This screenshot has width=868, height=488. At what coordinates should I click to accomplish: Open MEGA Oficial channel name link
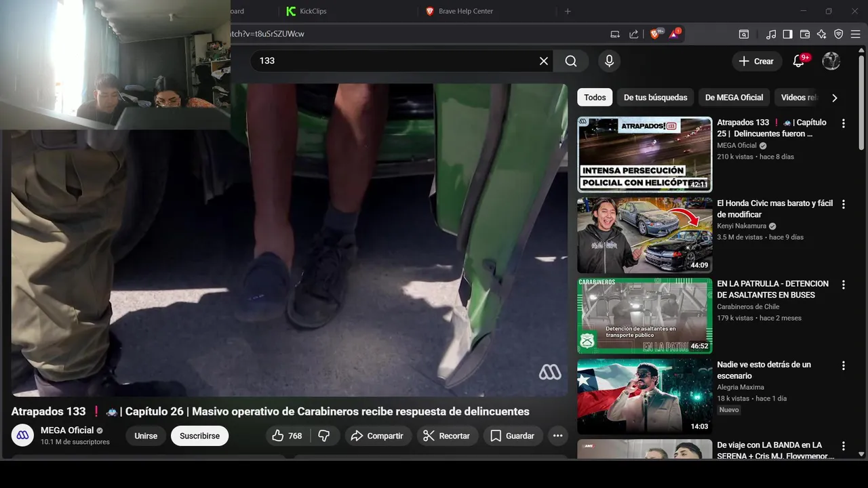[67, 430]
